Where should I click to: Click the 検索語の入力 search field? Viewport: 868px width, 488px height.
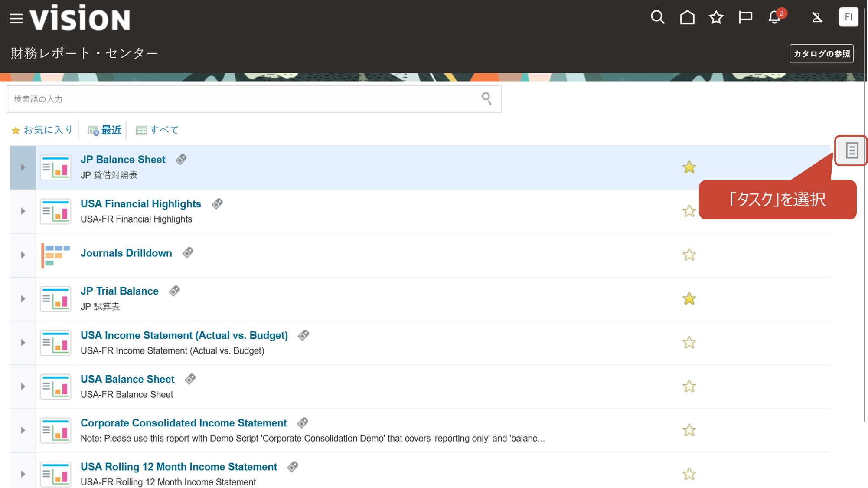tap(243, 99)
